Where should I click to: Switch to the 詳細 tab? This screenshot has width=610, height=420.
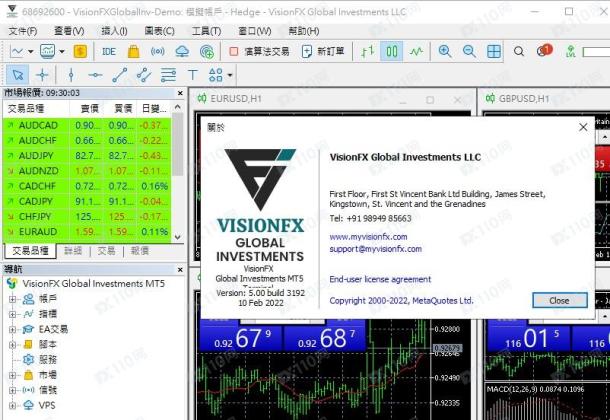tap(73, 251)
